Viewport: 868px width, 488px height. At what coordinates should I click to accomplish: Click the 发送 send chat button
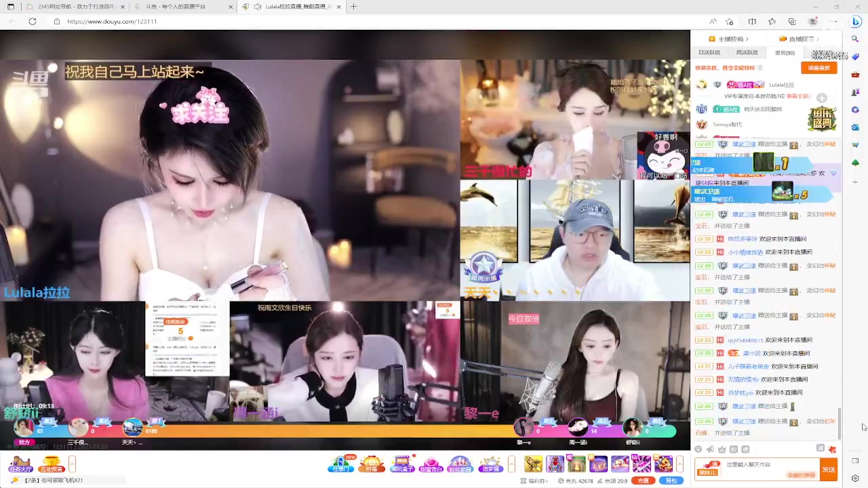[x=829, y=468]
